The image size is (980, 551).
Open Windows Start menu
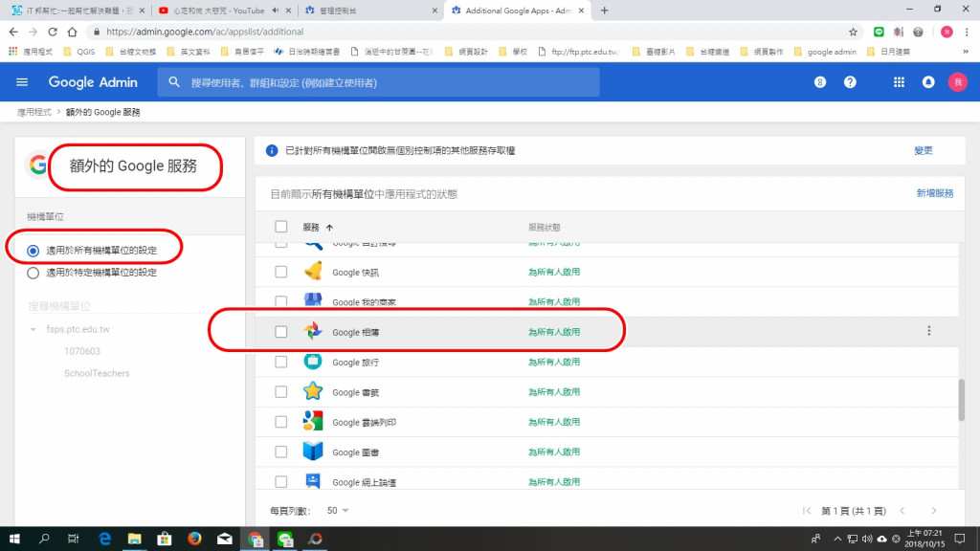point(14,539)
